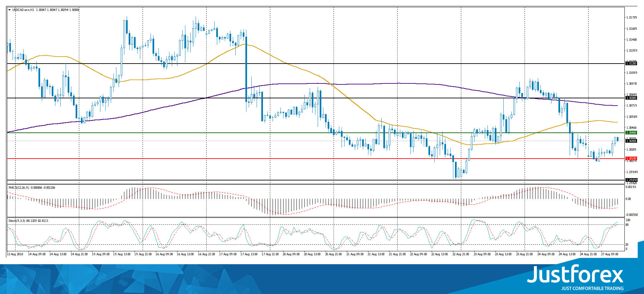644x294 pixels.
Task: Click the 1.30585 price axis label
Action: coord(632,117)
